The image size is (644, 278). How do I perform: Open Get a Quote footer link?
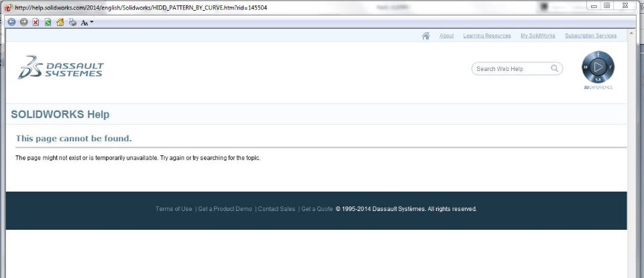pyautogui.click(x=317, y=209)
